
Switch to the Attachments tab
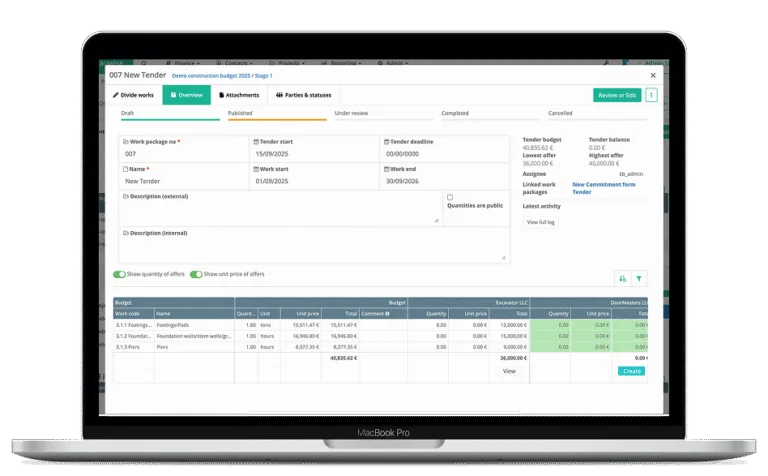pos(239,95)
